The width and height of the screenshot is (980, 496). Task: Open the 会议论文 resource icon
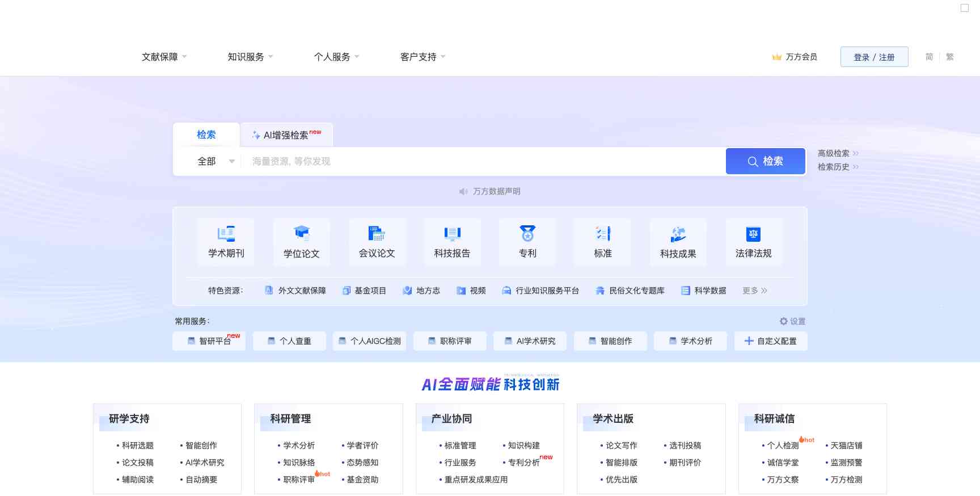[x=377, y=234]
